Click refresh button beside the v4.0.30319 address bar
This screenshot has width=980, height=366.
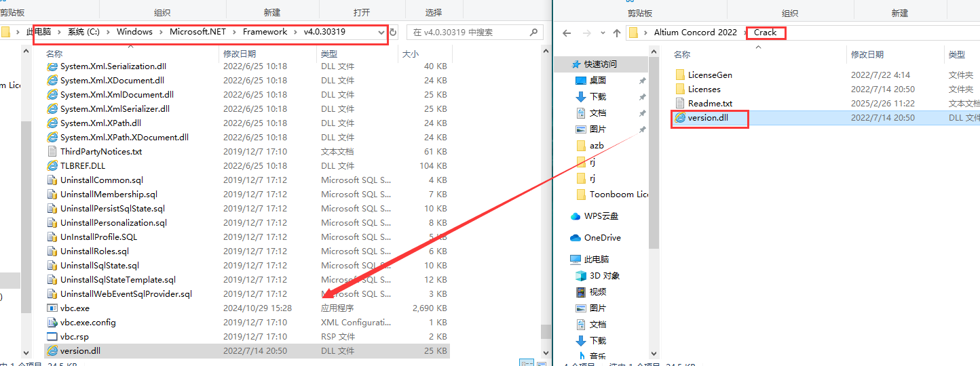pyautogui.click(x=393, y=33)
